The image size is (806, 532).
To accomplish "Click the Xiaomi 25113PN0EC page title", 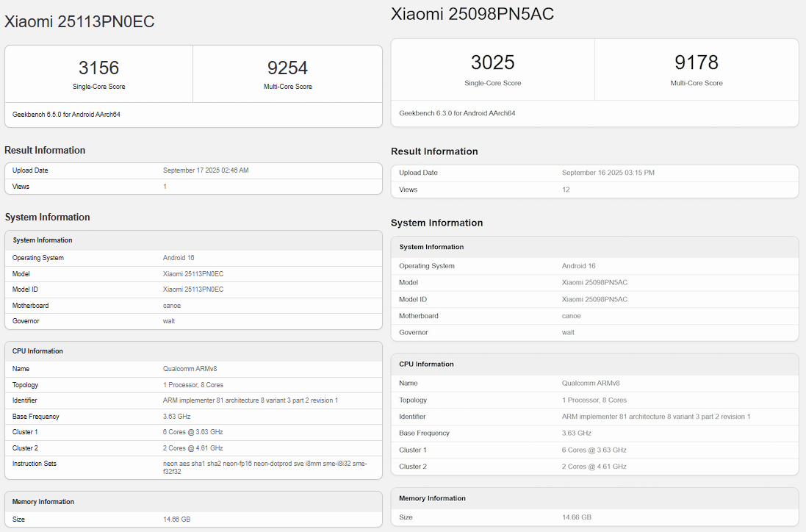I will 79,22.
